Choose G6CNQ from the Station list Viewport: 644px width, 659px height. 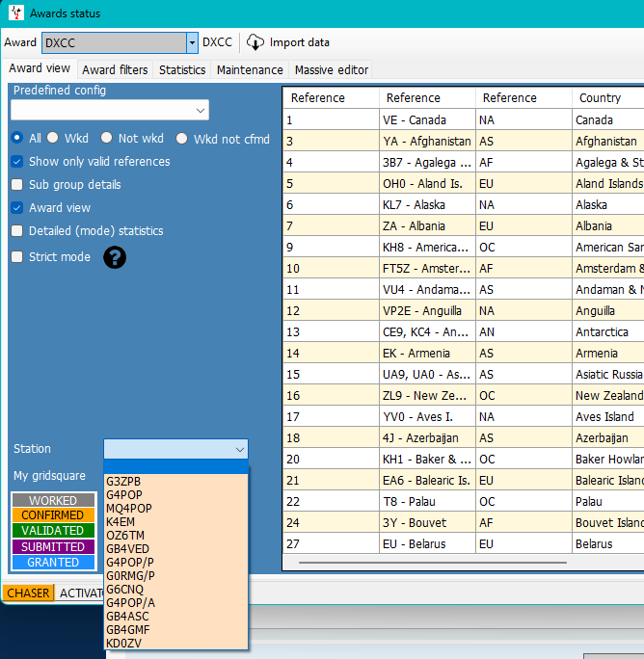click(x=175, y=590)
